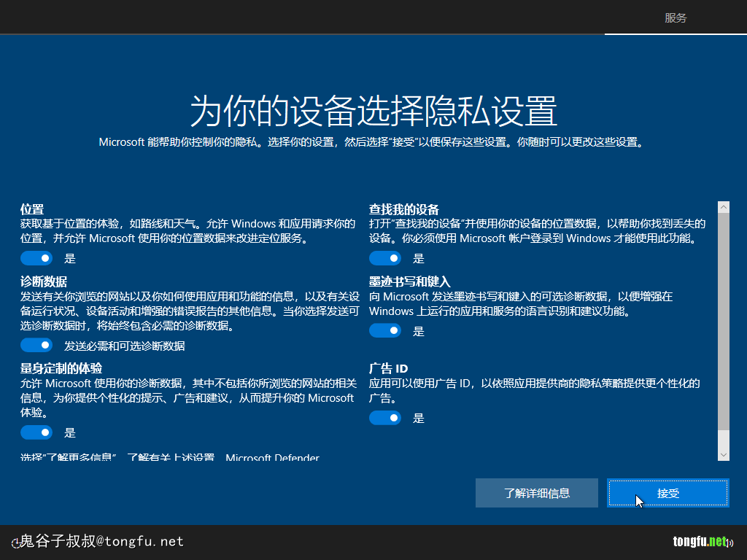
Task: Click the 接受 accept button
Action: click(667, 493)
